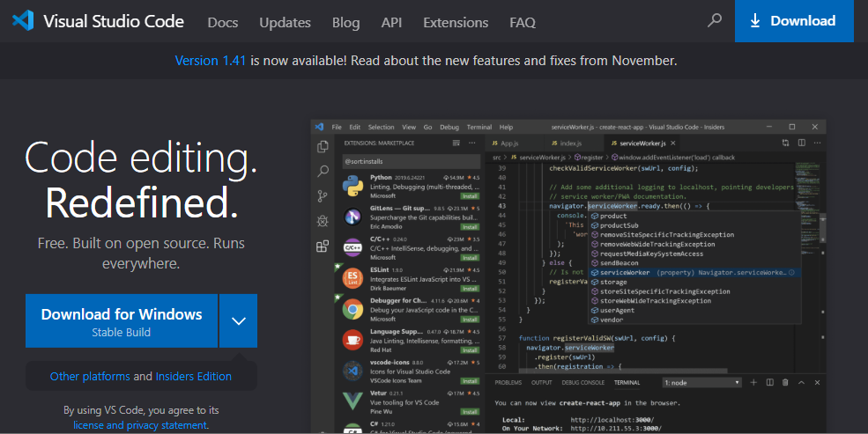Click the C/C++ extension icon

pos(352,247)
